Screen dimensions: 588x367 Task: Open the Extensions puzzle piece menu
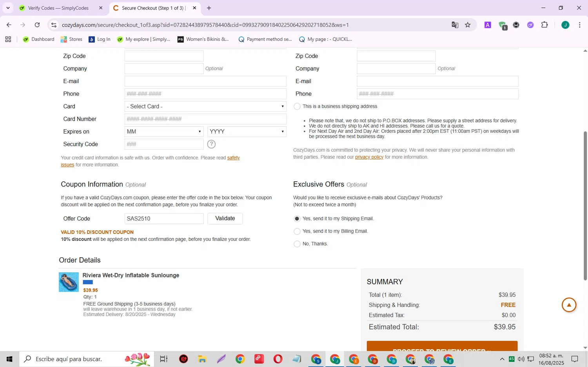click(544, 25)
